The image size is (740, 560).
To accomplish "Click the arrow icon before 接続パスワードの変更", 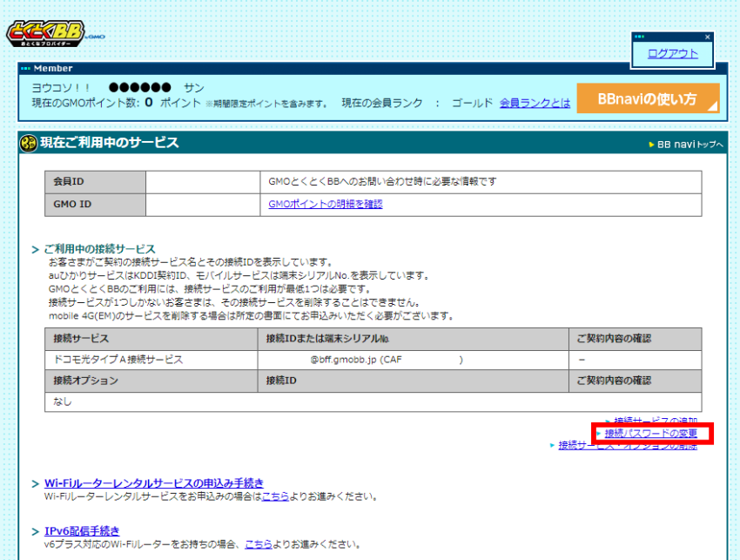I will tap(599, 433).
